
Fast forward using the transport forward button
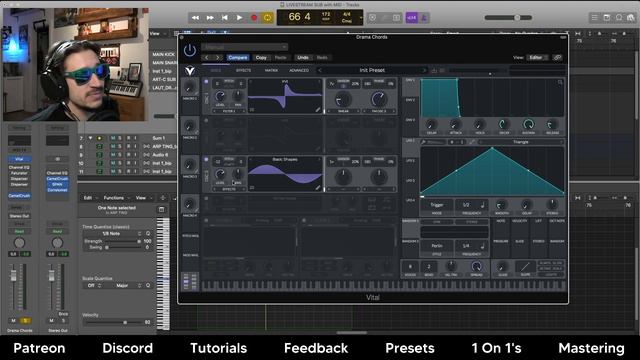tap(210, 18)
